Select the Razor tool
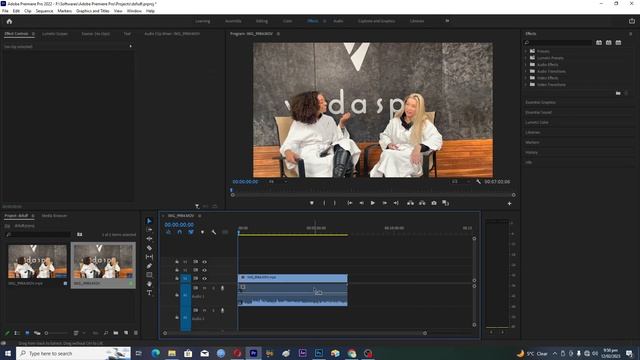This screenshot has width=640, height=360. click(149, 248)
